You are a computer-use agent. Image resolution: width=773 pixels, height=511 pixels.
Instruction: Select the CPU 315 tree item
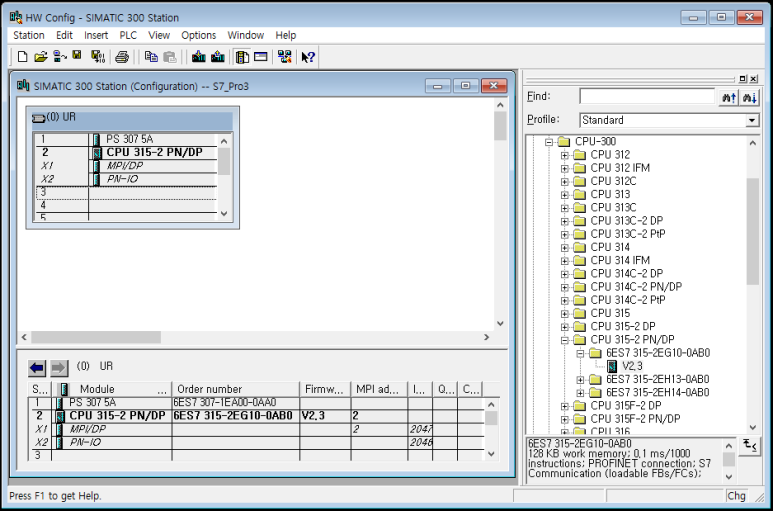click(x=610, y=313)
